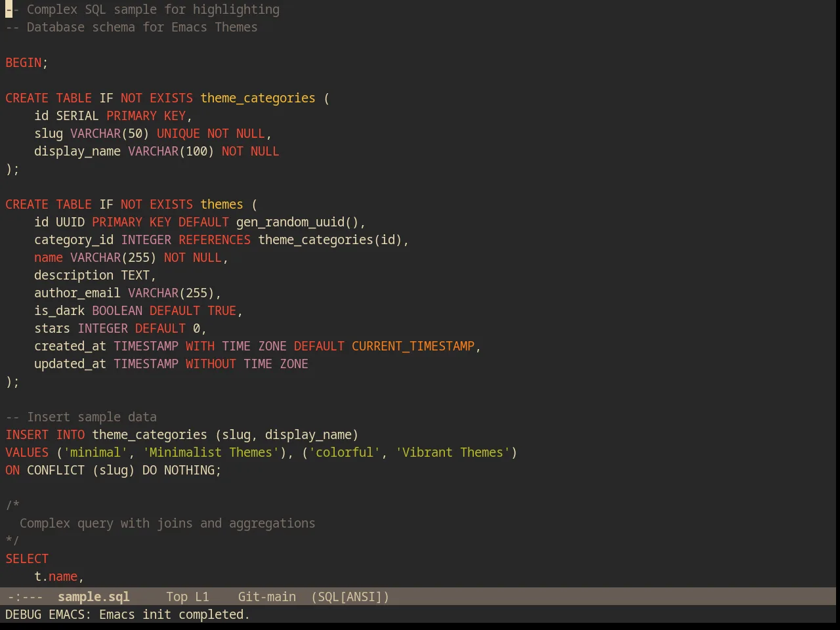Place cursor on the BEGIN keyword
The image size is (840, 630).
[24, 62]
